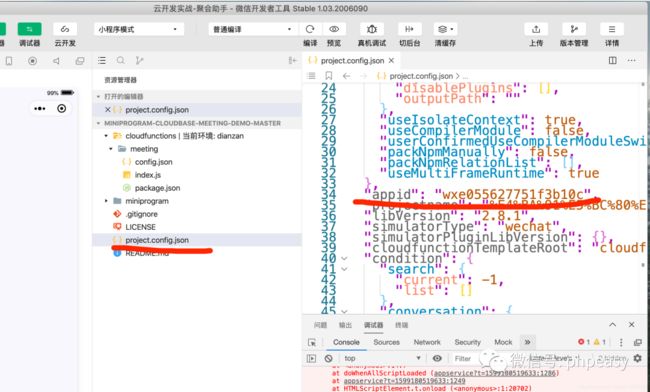Click the search icon in sidebar header

121,60
